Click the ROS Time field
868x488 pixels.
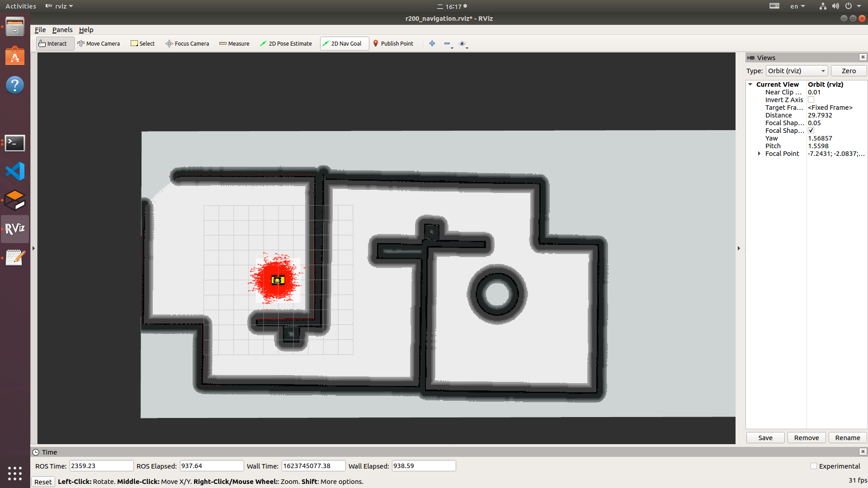[x=101, y=466]
